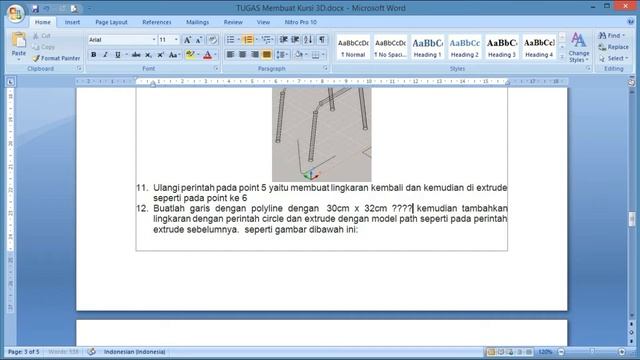The width and height of the screenshot is (640, 360).
Task: Activate Format Painter
Action: tap(56, 58)
